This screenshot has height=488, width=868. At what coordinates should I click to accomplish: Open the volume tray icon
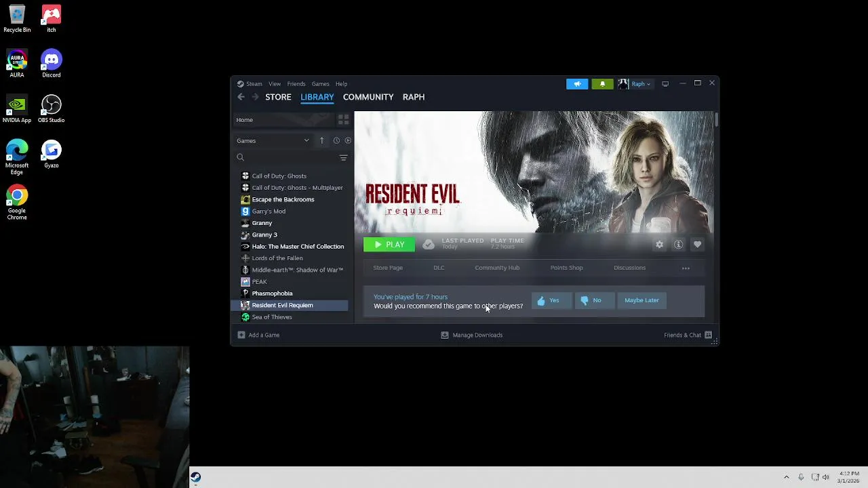pos(825,477)
